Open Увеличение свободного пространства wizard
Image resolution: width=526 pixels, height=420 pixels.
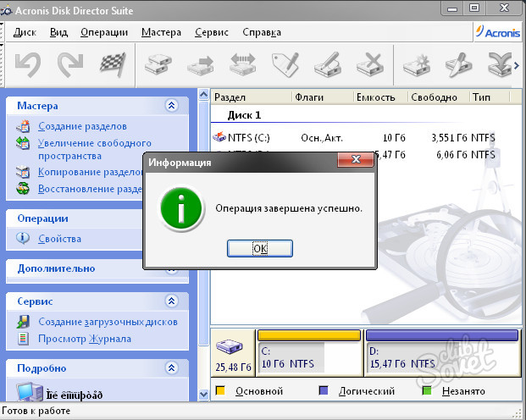pyautogui.click(x=95, y=149)
